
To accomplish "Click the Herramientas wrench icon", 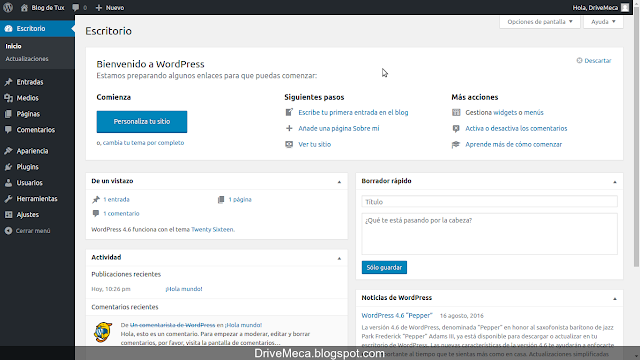I will click(8, 199).
